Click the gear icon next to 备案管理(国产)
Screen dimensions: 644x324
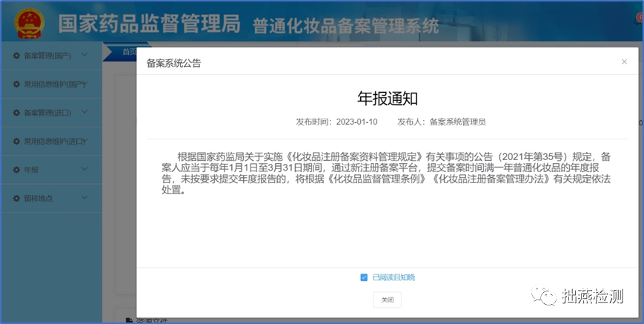pyautogui.click(x=16, y=56)
